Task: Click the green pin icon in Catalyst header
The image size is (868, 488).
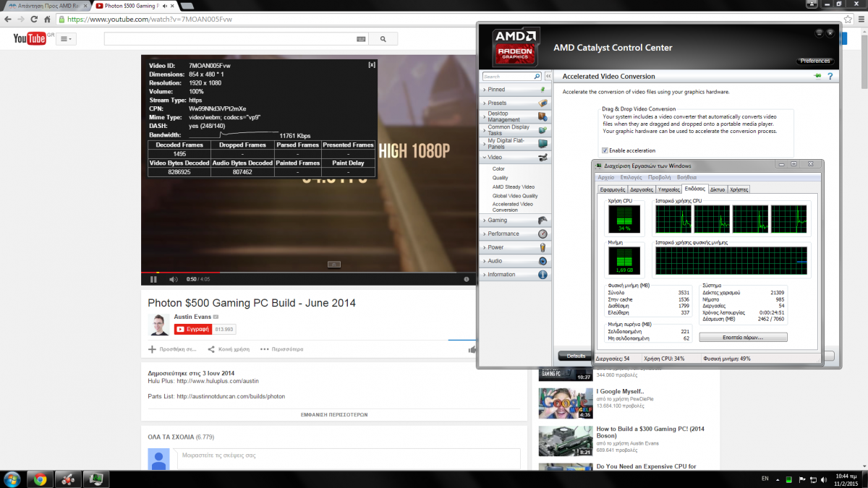Action: [x=818, y=76]
